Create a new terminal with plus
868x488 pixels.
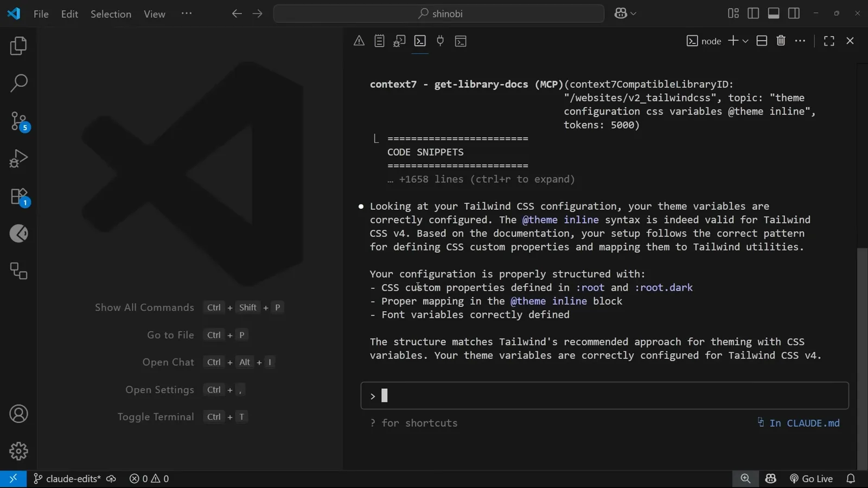(733, 41)
